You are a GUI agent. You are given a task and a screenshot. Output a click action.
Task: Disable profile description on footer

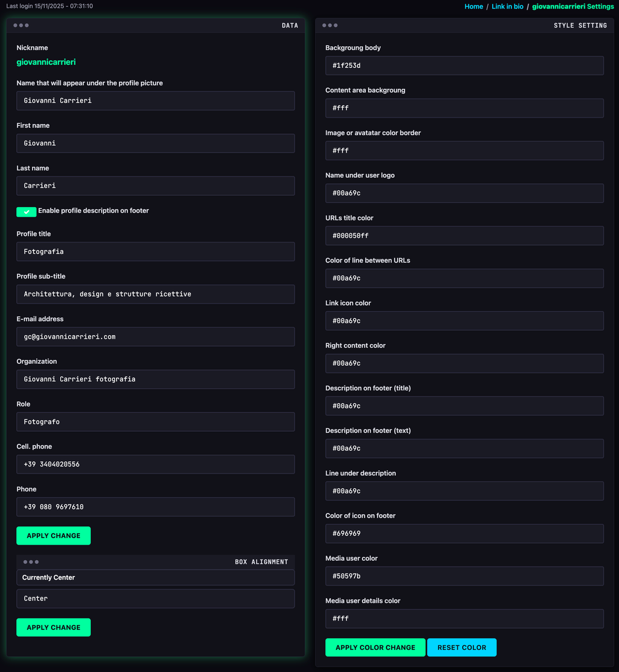point(26,212)
